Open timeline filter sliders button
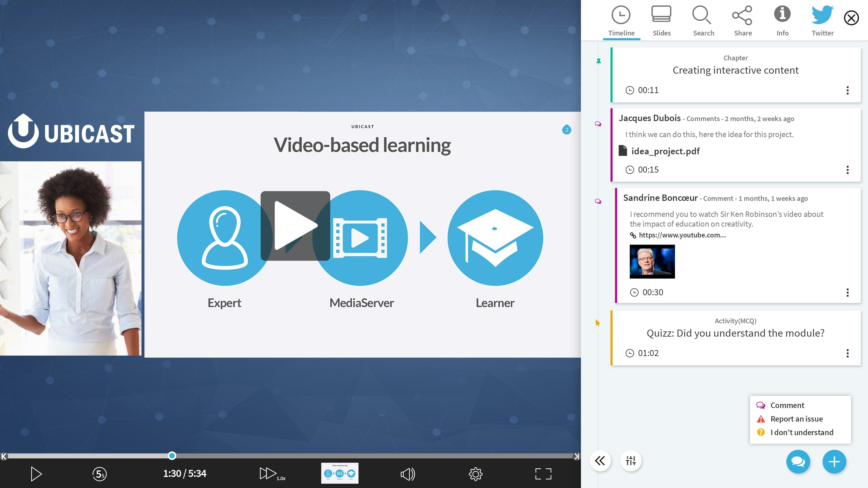The height and width of the screenshot is (488, 868). tap(630, 460)
